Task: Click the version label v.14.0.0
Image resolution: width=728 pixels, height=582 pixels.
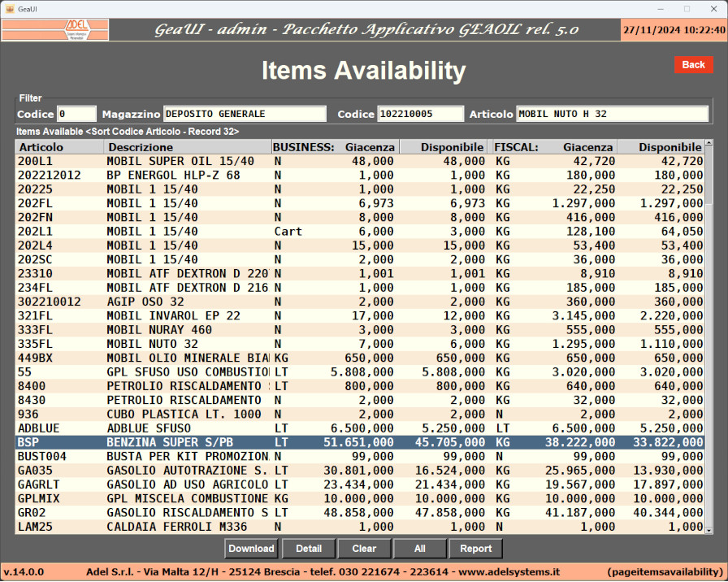Action: [x=24, y=571]
